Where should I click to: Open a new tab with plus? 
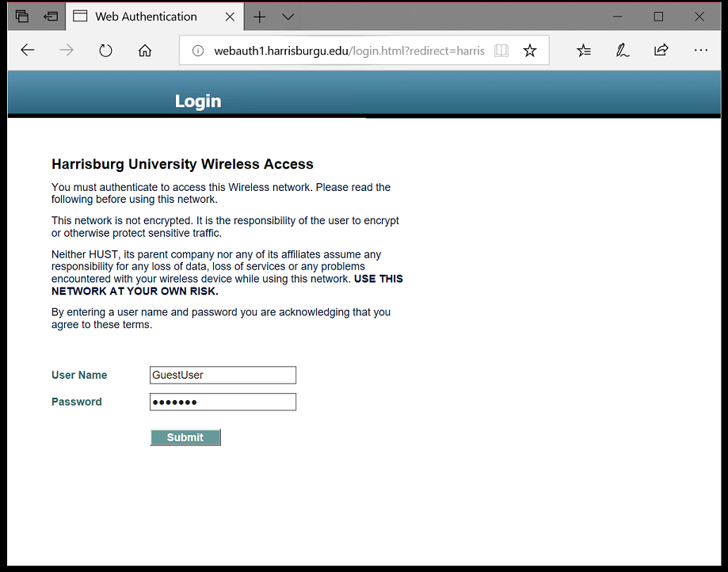click(x=260, y=17)
